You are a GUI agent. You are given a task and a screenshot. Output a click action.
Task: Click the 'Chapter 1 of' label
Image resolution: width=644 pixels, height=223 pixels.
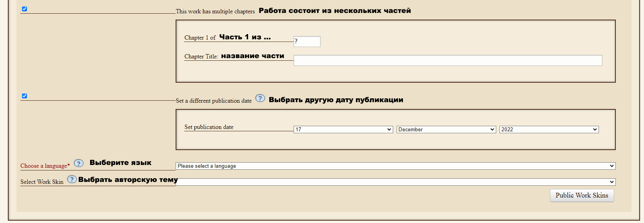pos(200,38)
